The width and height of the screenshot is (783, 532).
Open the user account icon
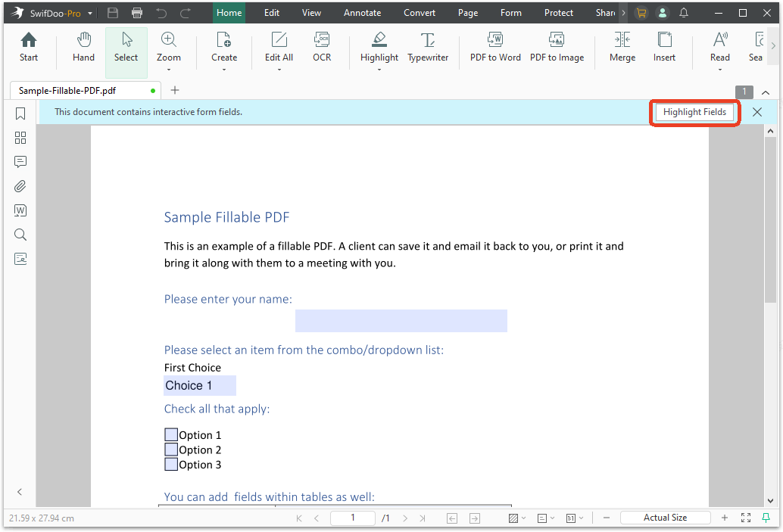coord(662,14)
